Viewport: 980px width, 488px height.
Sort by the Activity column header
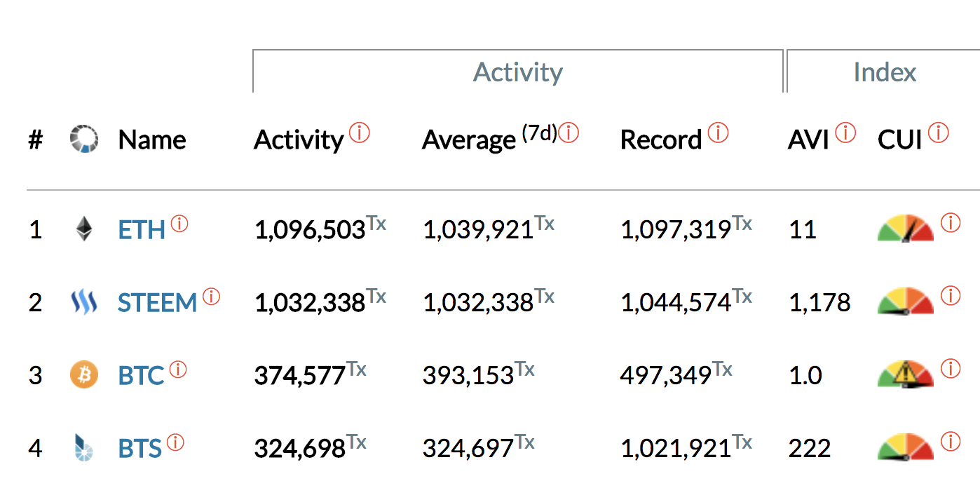tap(299, 140)
